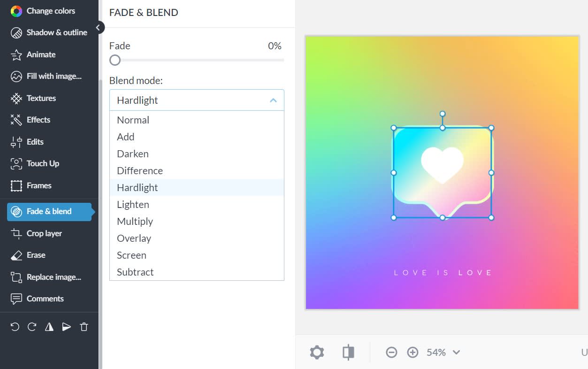Collapse the left sidebar panel arrow
Screen dimensions: 588x369
[98, 28]
